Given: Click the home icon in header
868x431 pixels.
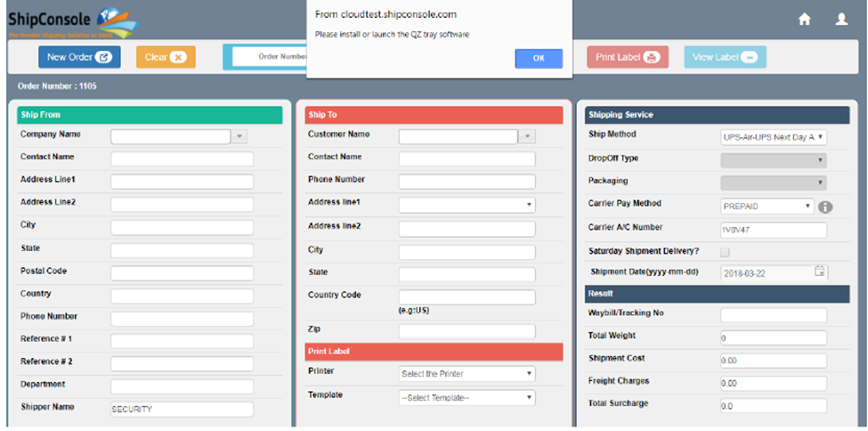Looking at the screenshot, I should [804, 20].
